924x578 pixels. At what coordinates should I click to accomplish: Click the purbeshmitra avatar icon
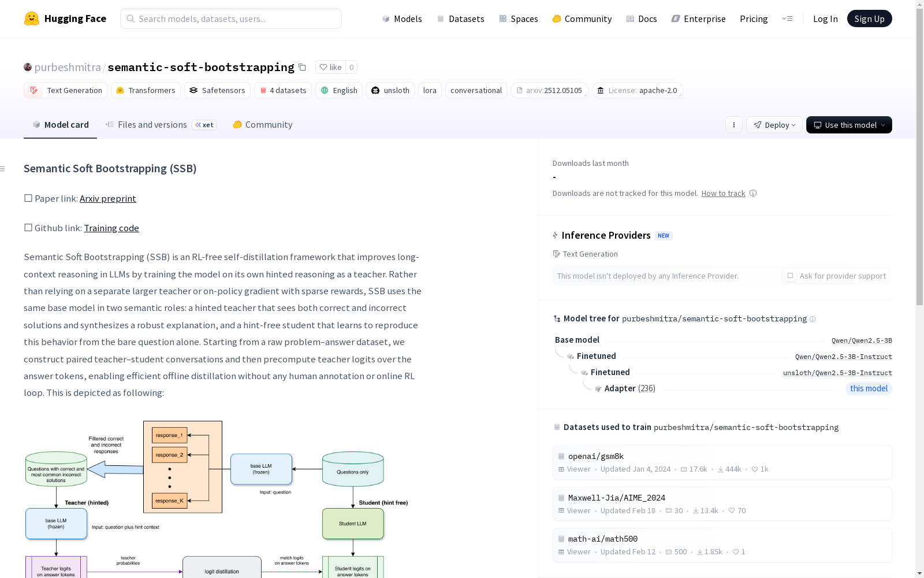28,67
